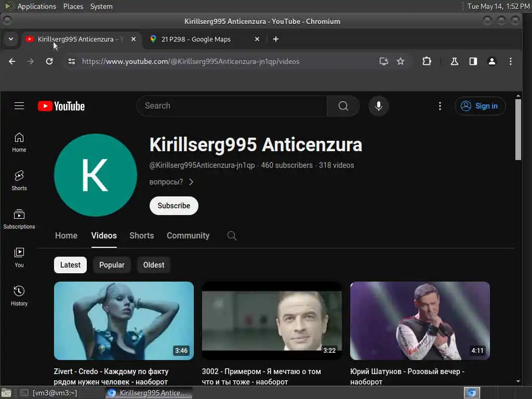
Task: Open the browser profile icon
Action: click(491, 61)
